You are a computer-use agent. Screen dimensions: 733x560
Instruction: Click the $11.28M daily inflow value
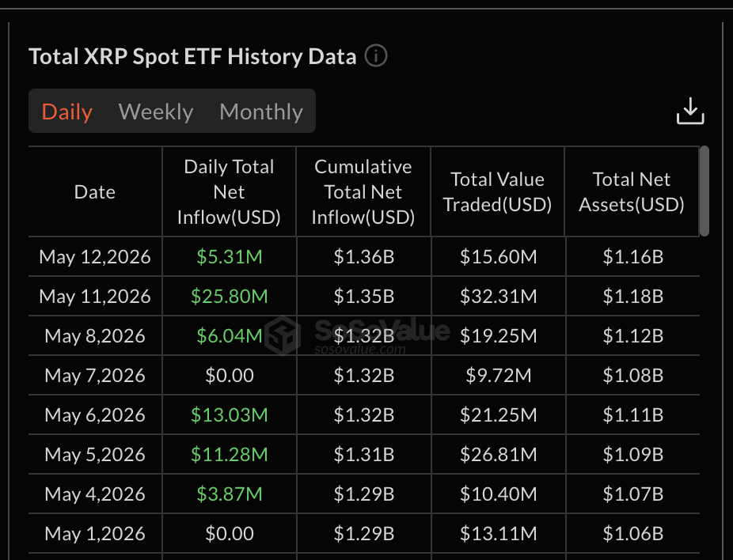(x=229, y=455)
